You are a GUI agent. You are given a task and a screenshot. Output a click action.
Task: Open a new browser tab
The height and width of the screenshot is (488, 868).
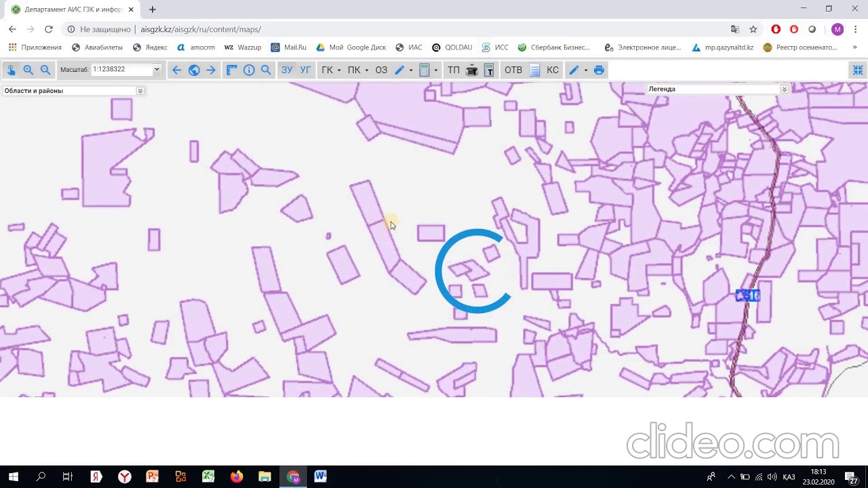click(152, 9)
